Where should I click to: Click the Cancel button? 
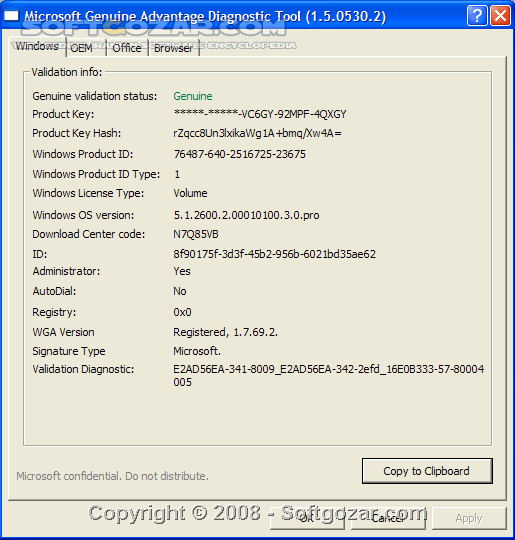(x=388, y=518)
